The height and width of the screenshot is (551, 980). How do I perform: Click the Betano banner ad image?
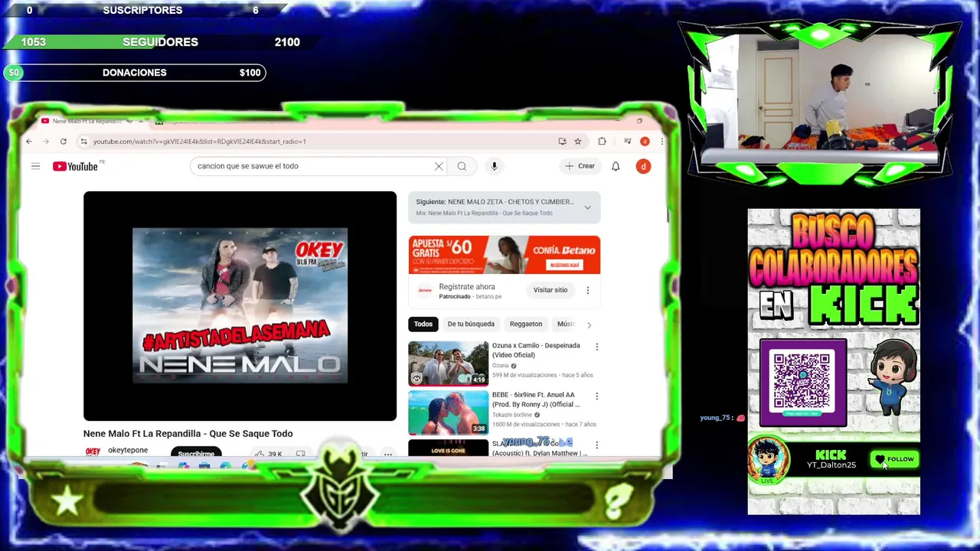pyautogui.click(x=505, y=255)
